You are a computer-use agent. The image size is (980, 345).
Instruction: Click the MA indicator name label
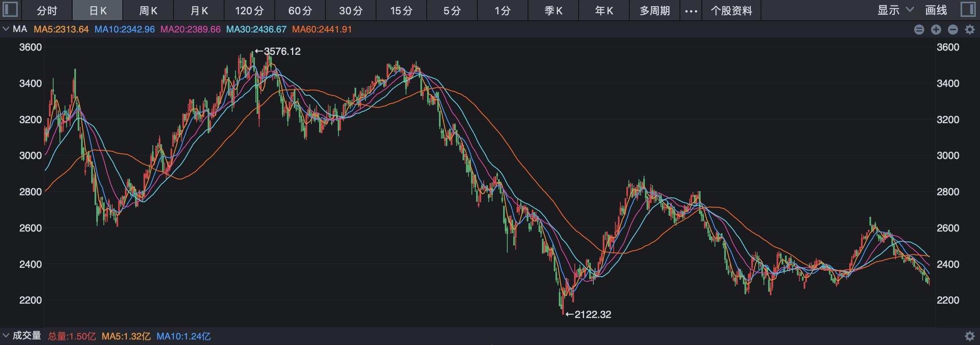tap(20, 29)
